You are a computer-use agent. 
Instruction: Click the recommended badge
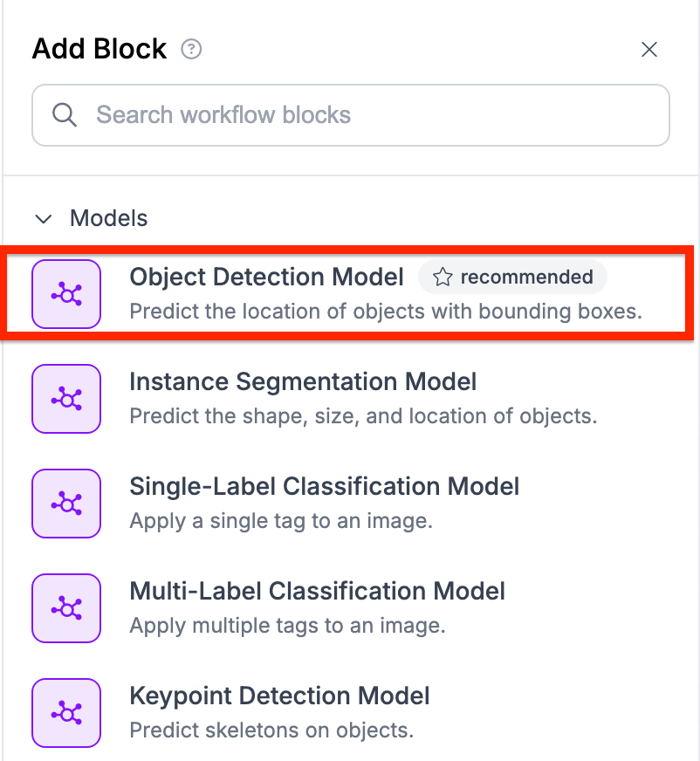click(x=512, y=278)
